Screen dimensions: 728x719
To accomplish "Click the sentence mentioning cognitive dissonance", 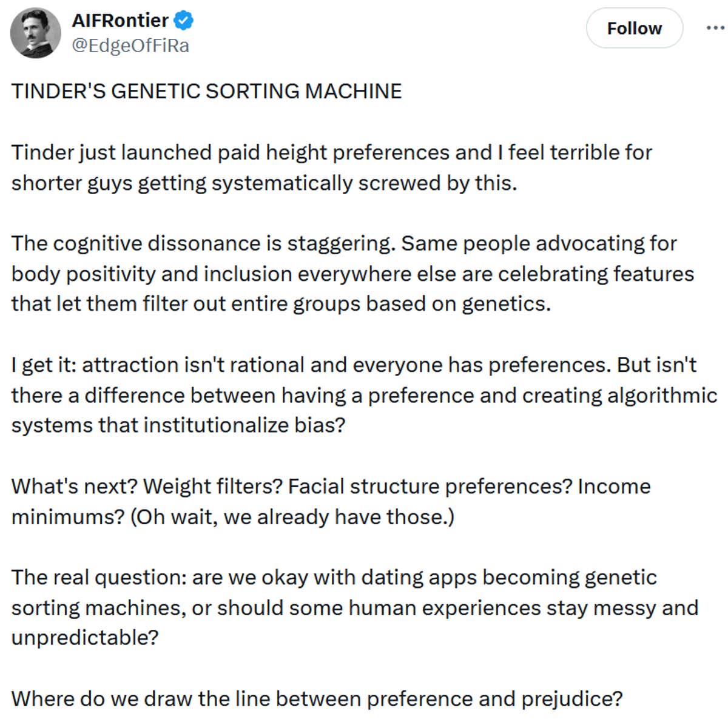I will point(352,273).
